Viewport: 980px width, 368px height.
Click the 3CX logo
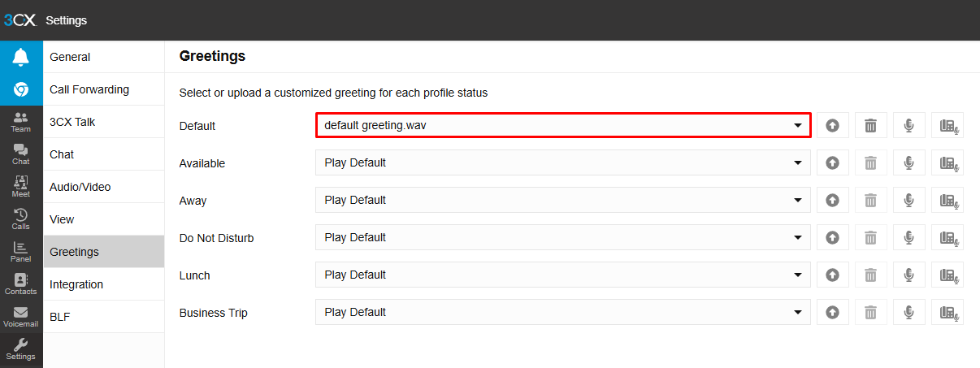tap(20, 20)
